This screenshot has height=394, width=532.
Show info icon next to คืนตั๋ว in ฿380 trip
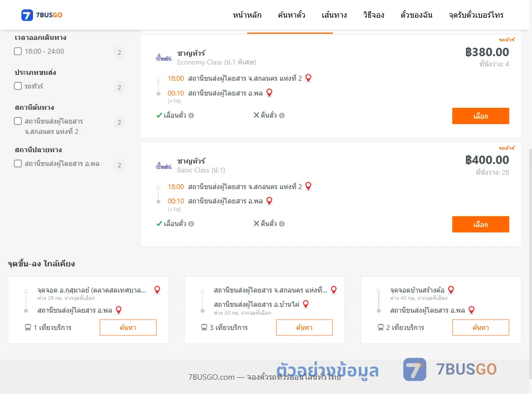tap(282, 115)
